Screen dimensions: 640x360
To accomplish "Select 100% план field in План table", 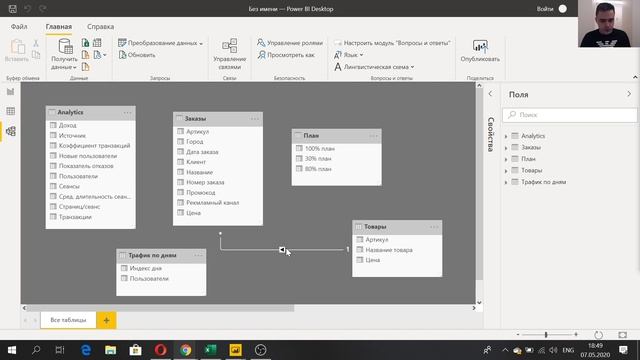I will coord(320,149).
